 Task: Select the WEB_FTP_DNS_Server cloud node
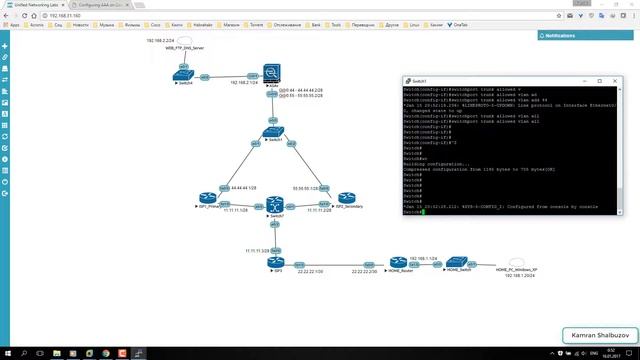click(185, 40)
